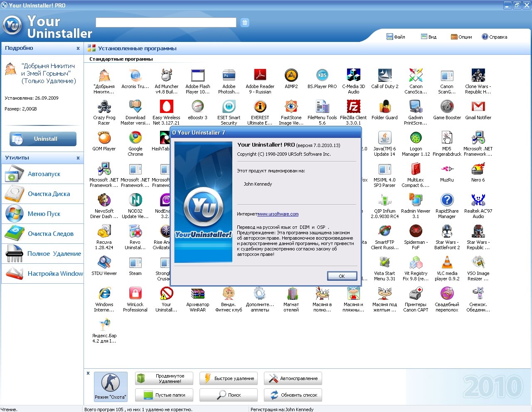Select the AIMP2 program icon
This screenshot has height=412, width=532.
[291, 76]
